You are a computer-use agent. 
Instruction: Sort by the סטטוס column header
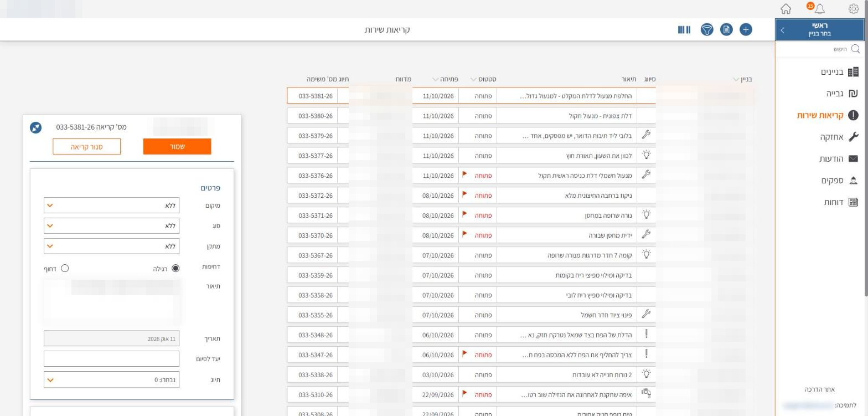[483, 79]
